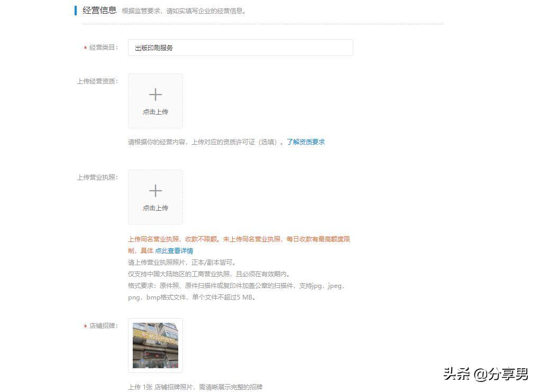Open the 点此查看详情 link

click(174, 251)
